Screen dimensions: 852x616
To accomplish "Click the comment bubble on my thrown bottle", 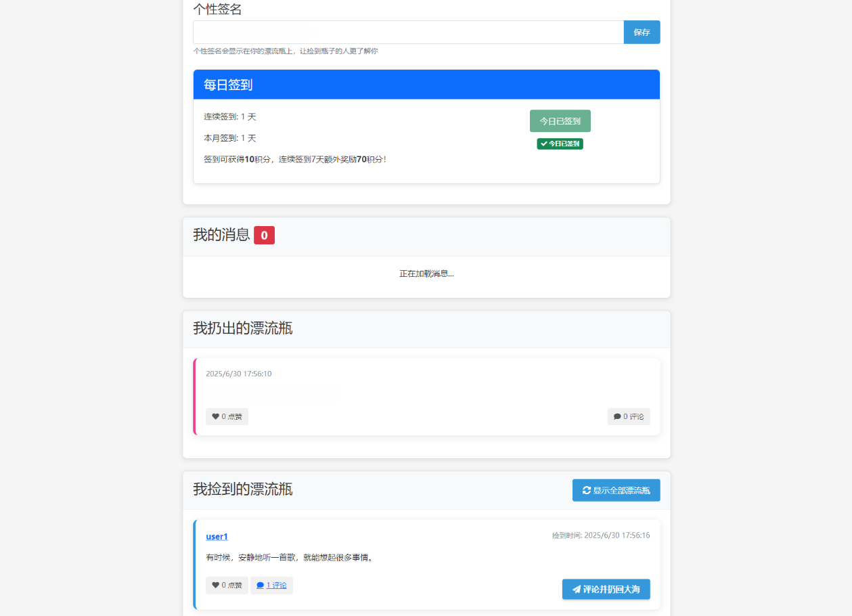I will pos(617,416).
